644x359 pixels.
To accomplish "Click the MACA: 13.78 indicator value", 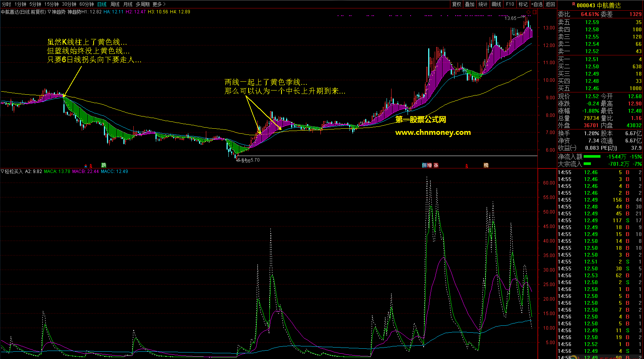I will [57, 171].
